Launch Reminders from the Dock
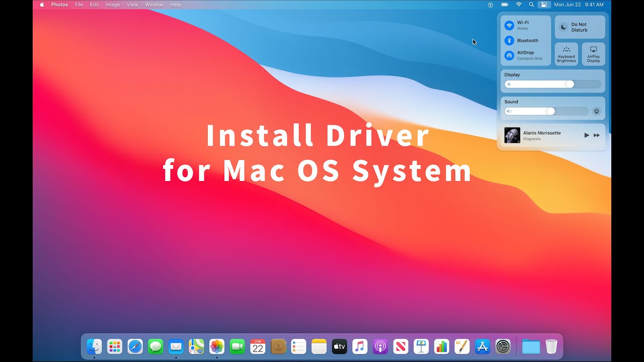The height and width of the screenshot is (362, 644). coord(299,346)
